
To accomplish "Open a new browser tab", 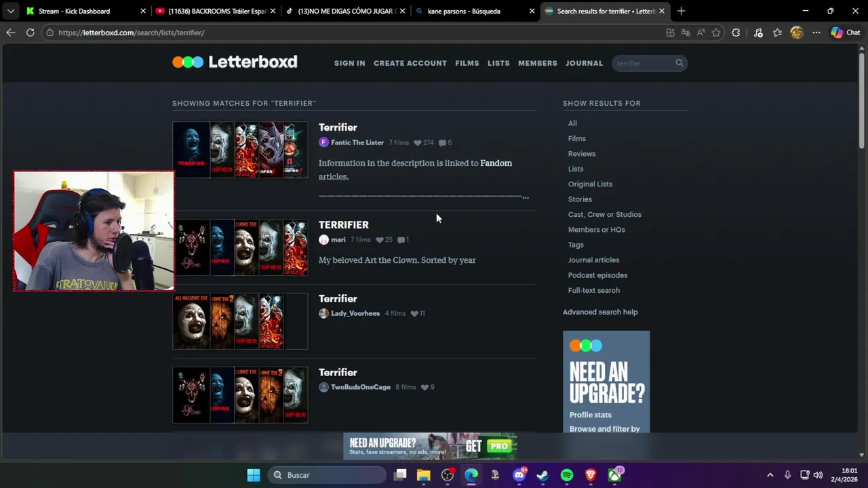I will (681, 11).
